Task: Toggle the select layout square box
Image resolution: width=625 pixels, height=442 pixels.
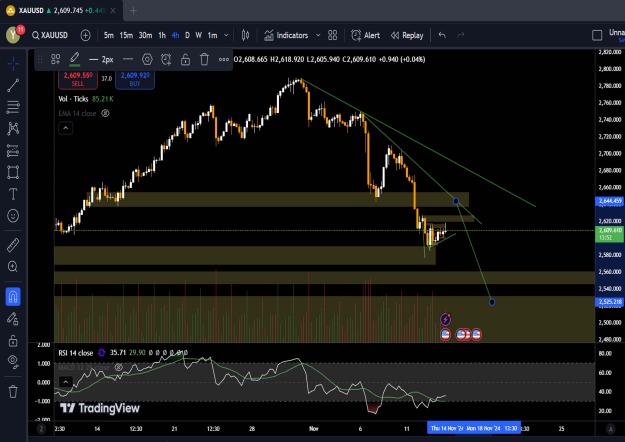Action: click(x=597, y=35)
